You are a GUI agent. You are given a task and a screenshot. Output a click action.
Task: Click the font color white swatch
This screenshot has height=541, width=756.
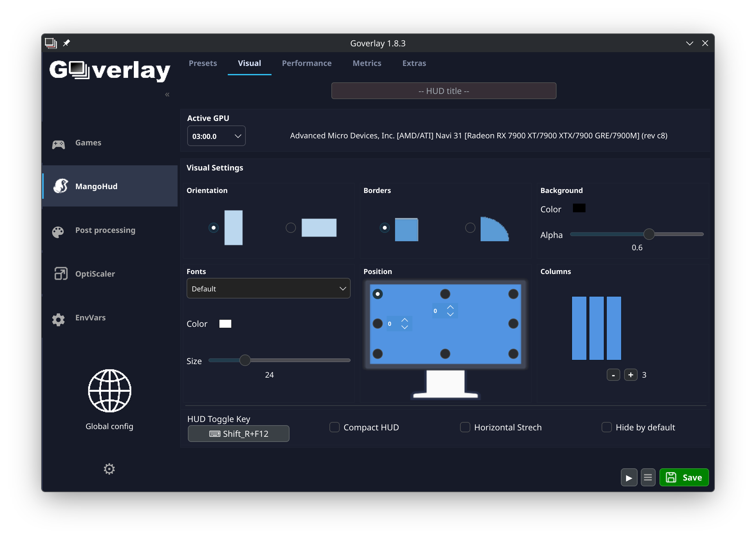[x=225, y=324]
